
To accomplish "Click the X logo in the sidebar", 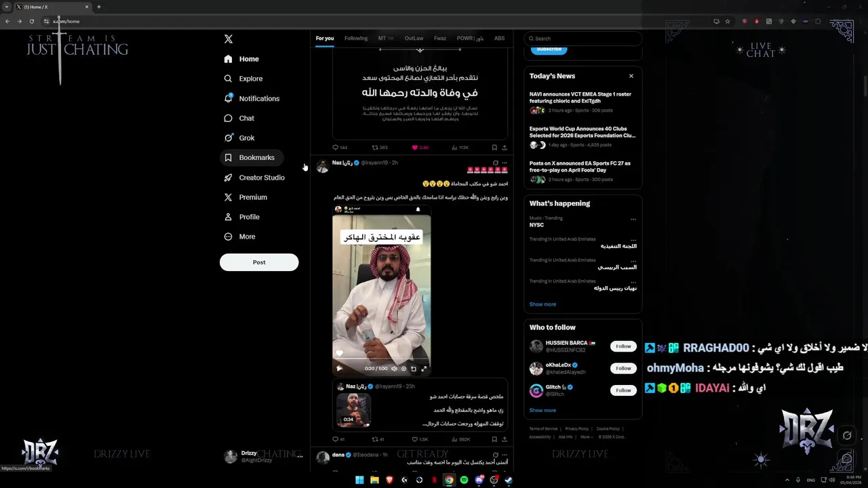I will (229, 39).
